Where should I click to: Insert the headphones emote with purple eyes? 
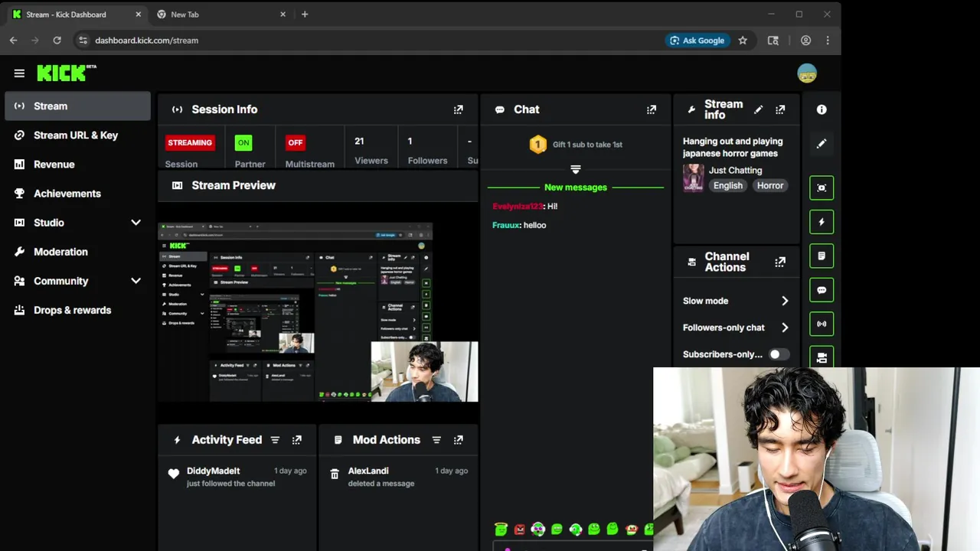[538, 529]
